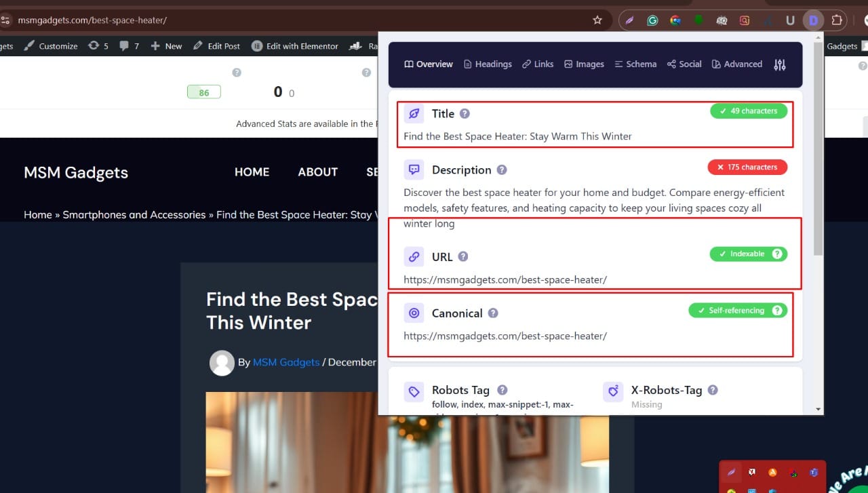The height and width of the screenshot is (493, 868).
Task: Click the Canonical target icon
Action: click(414, 313)
